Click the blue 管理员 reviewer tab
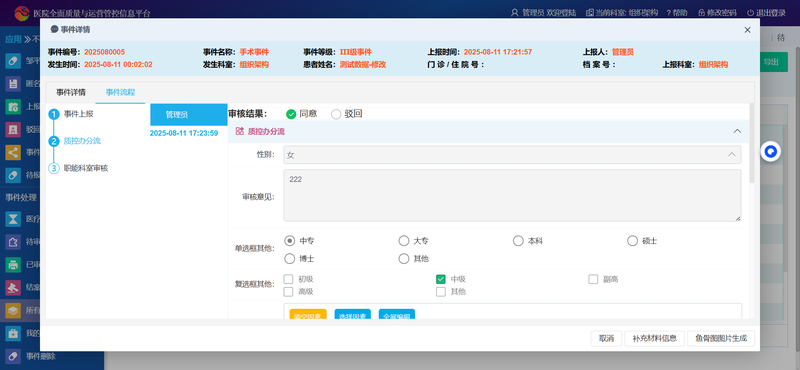The height and width of the screenshot is (370, 800). tap(189, 115)
